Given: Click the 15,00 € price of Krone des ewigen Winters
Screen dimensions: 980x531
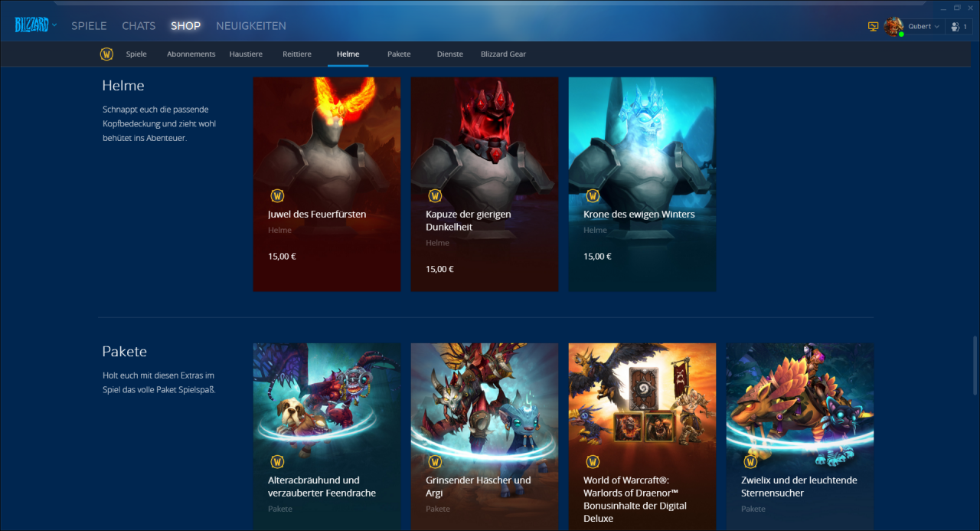Looking at the screenshot, I should point(597,256).
